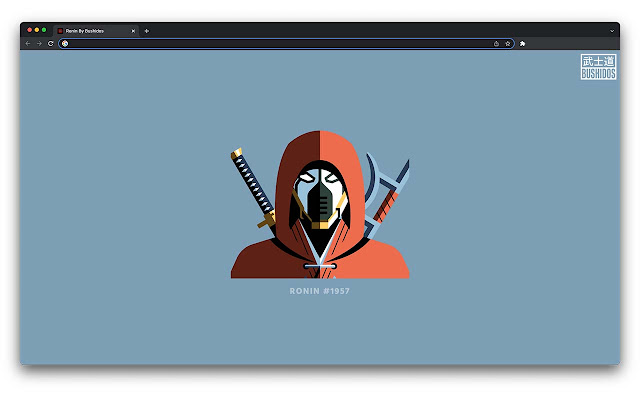Click the share icon in address bar
The height and width of the screenshot is (400, 640).
point(496,44)
